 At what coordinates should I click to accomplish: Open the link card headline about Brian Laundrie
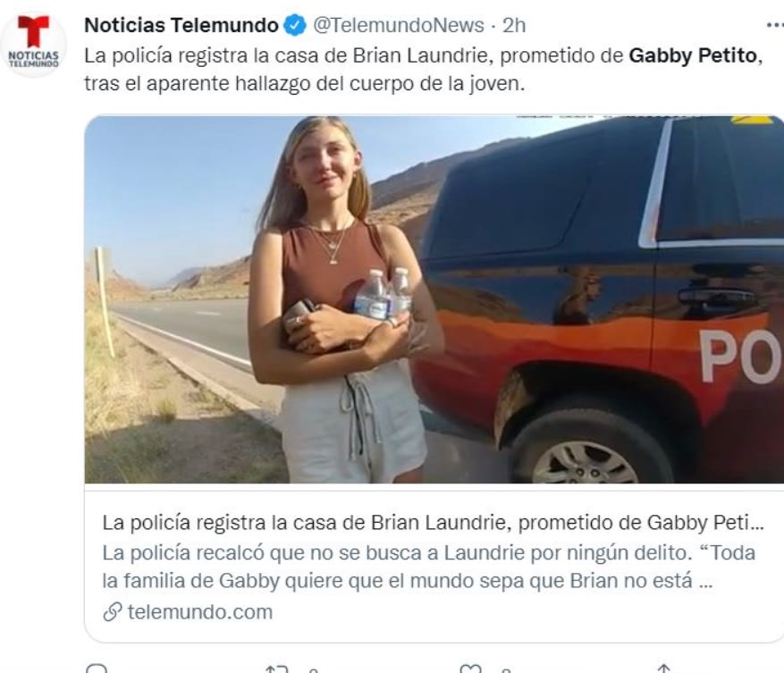pos(433,523)
